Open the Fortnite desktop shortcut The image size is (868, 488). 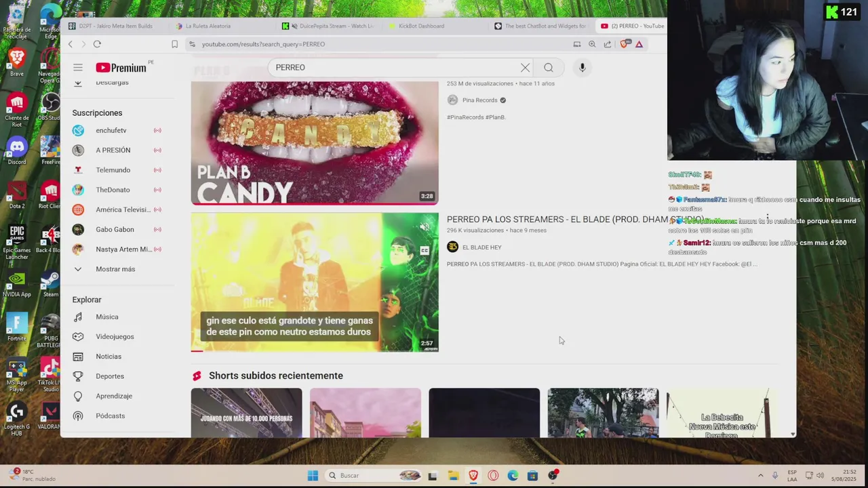(17, 327)
